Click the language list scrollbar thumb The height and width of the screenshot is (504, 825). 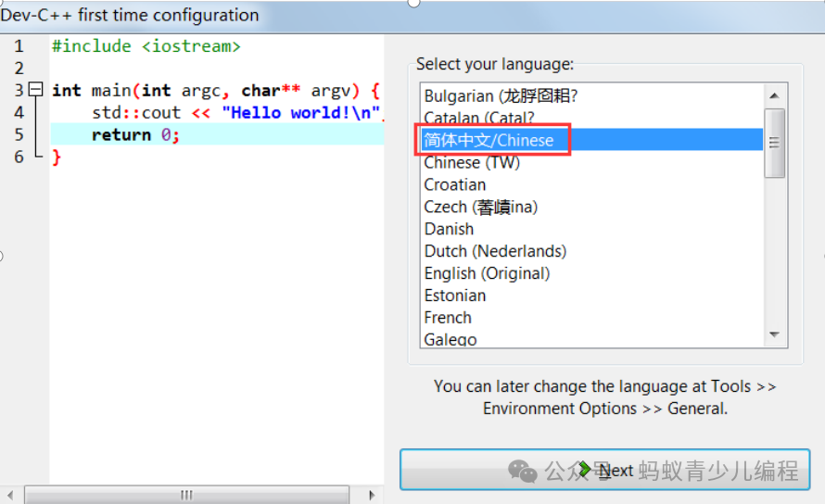point(774,143)
